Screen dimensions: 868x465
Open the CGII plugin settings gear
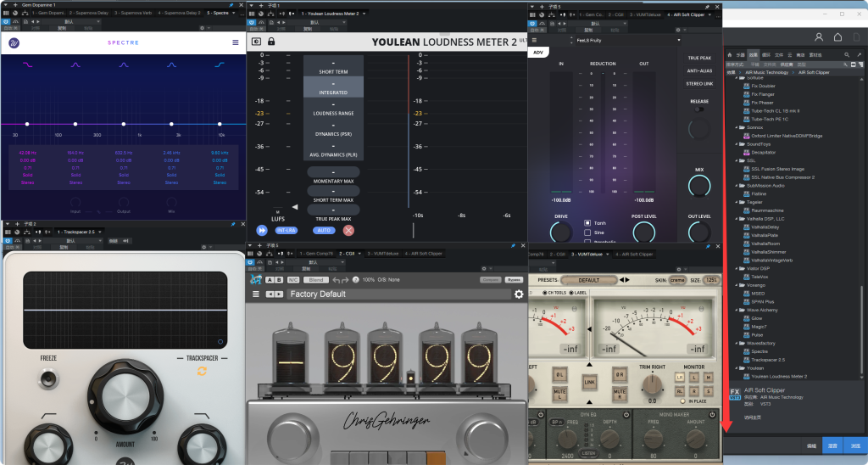pyautogui.click(x=519, y=294)
